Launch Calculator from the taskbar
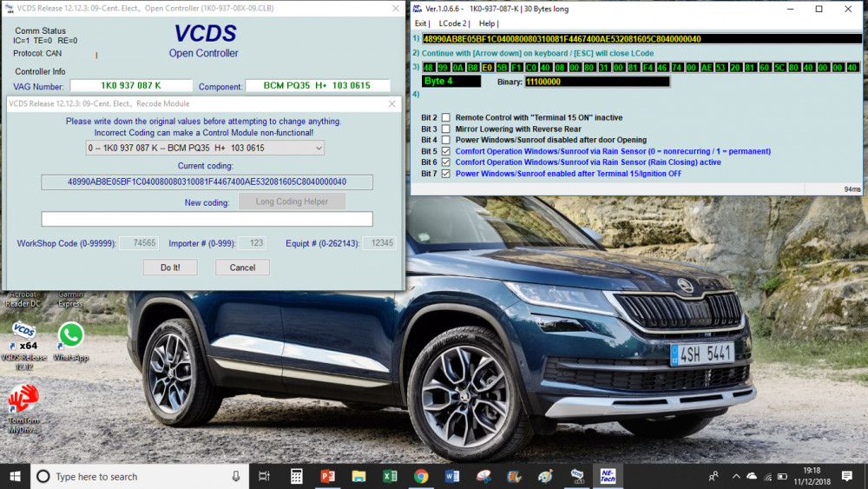868x489 pixels. (296, 476)
